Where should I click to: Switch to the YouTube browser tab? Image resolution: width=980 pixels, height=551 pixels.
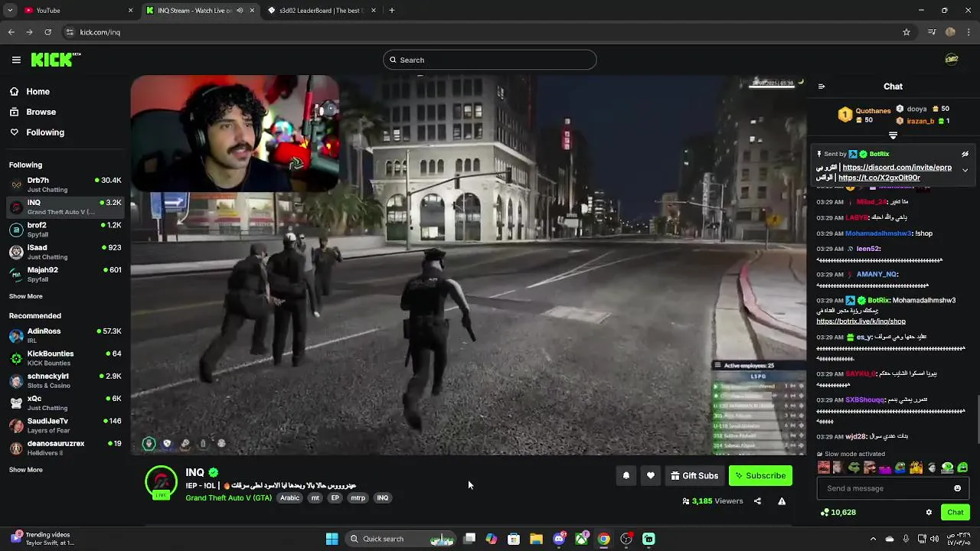(77, 10)
